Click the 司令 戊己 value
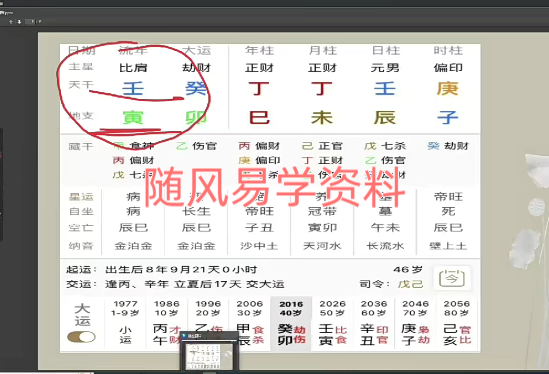The height and width of the screenshot is (374, 549). click(410, 284)
